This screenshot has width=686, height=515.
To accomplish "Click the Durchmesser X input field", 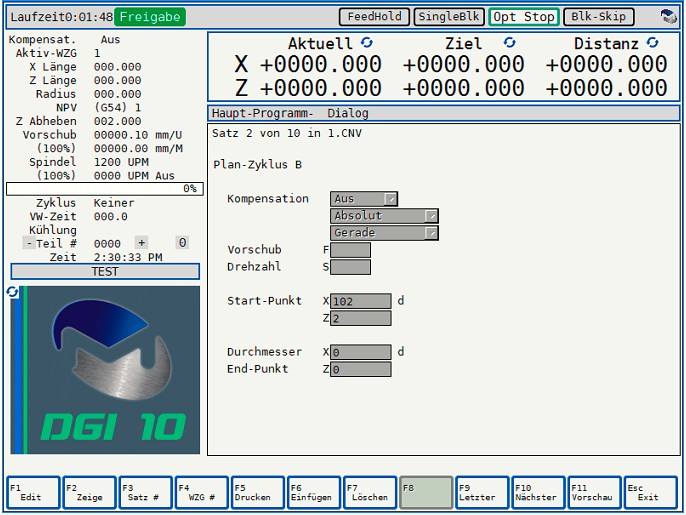I will (360, 352).
